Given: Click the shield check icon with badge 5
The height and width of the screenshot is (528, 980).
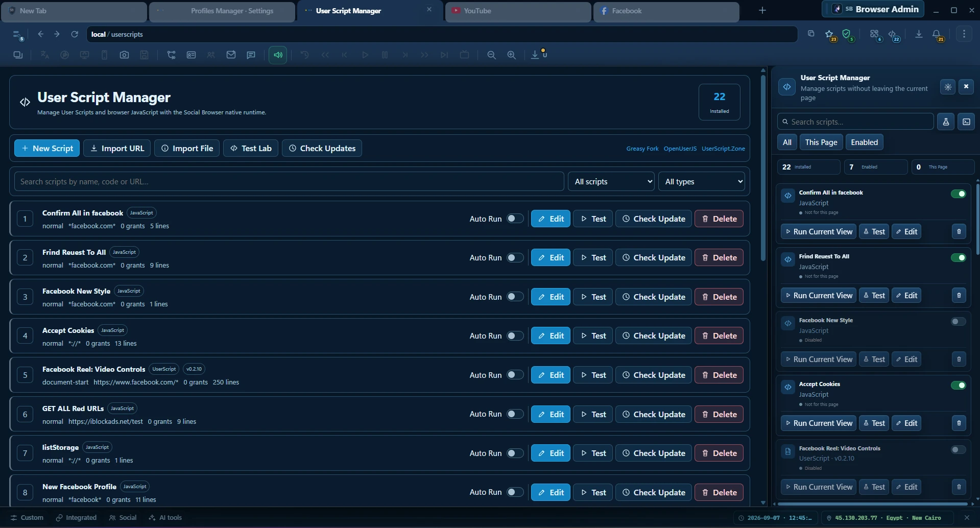Looking at the screenshot, I should click(x=847, y=35).
